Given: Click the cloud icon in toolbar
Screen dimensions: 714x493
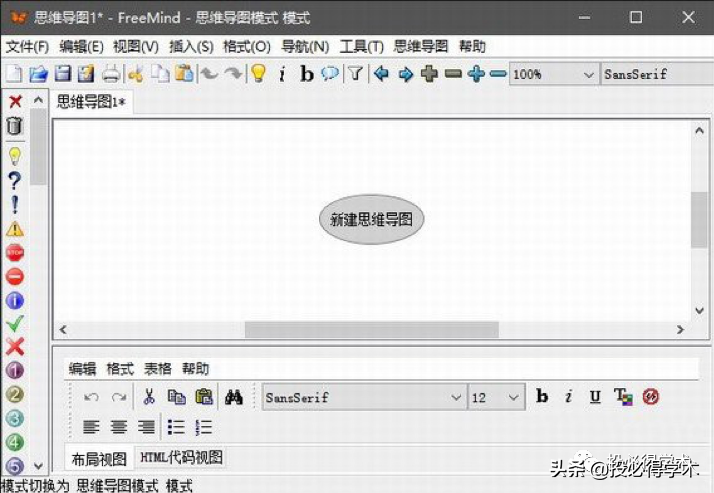Looking at the screenshot, I should pyautogui.click(x=330, y=73).
